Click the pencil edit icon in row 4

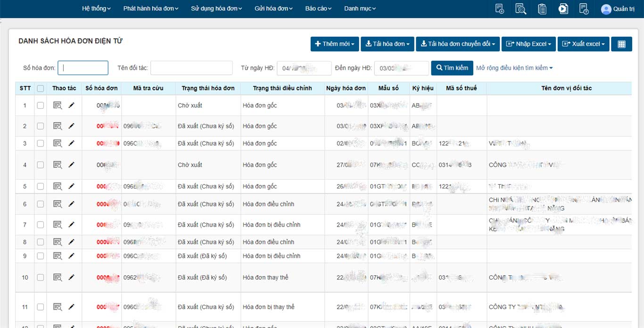72,165
